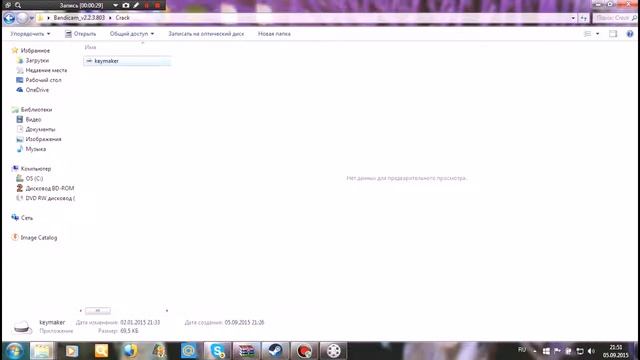This screenshot has height=360, width=640.
Task: Open the taskbar clock and date
Action: coord(616,351)
